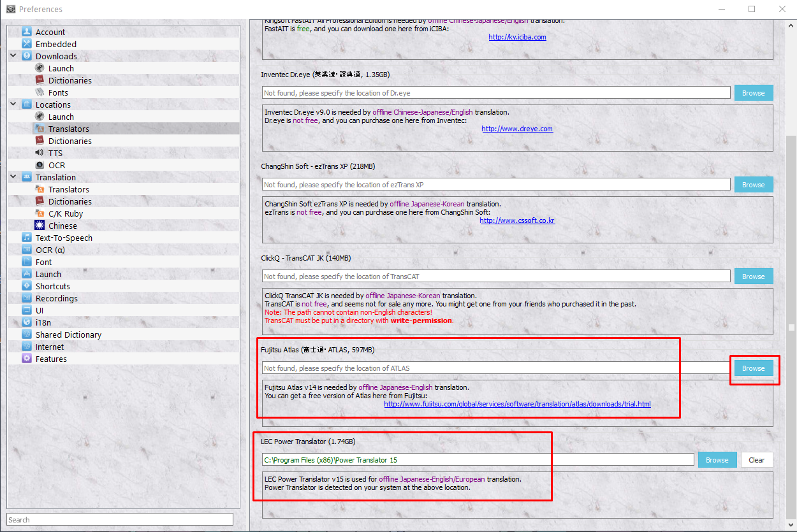Select the Features icon
This screenshot has height=532, width=797.
pos(27,359)
